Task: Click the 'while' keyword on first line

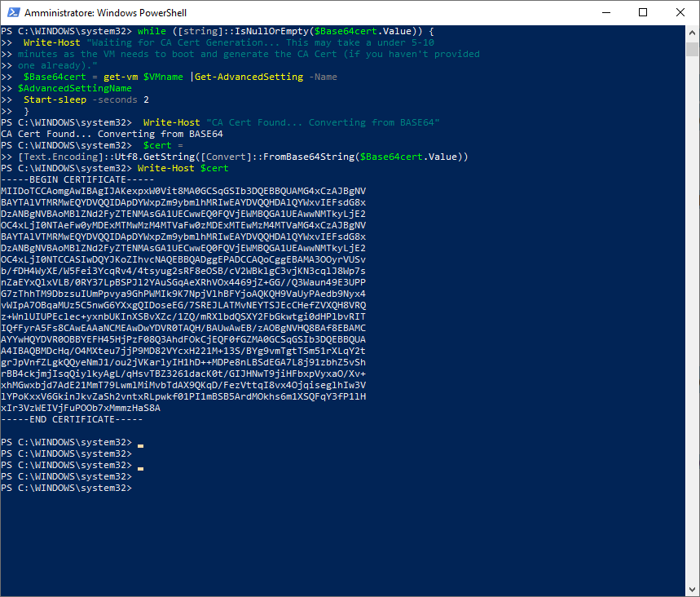Action: [152, 31]
